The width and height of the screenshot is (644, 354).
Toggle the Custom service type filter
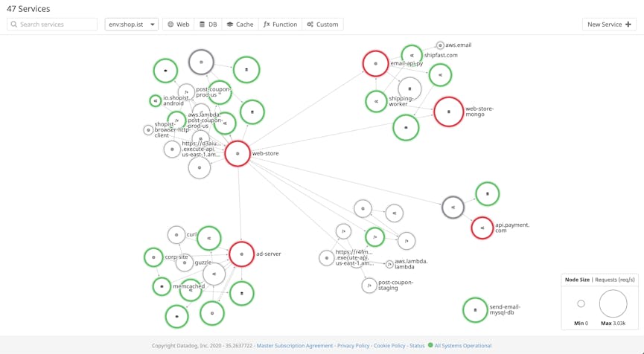click(x=323, y=25)
